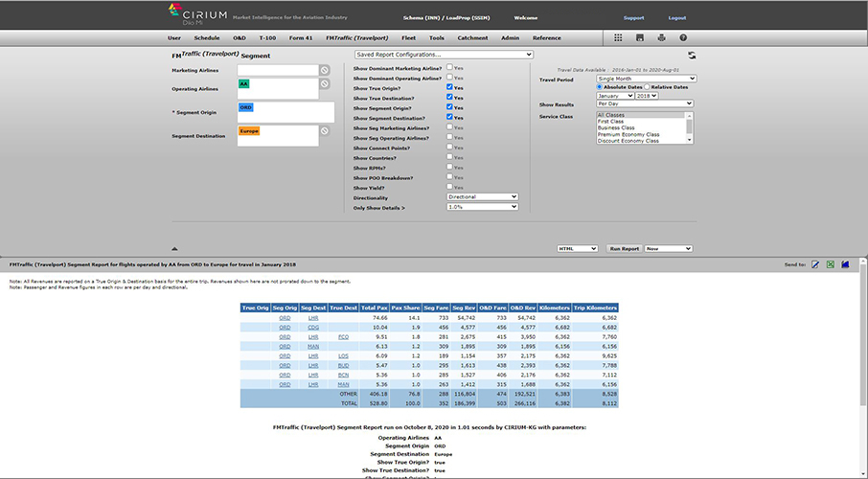Toggle Show Dominant Marketing Airline checkbox
868x479 pixels.
pos(449,67)
